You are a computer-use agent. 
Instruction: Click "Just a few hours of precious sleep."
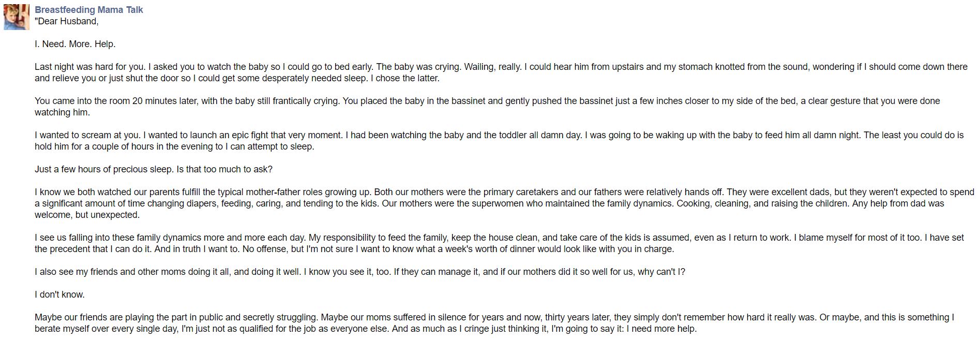[x=104, y=169]
